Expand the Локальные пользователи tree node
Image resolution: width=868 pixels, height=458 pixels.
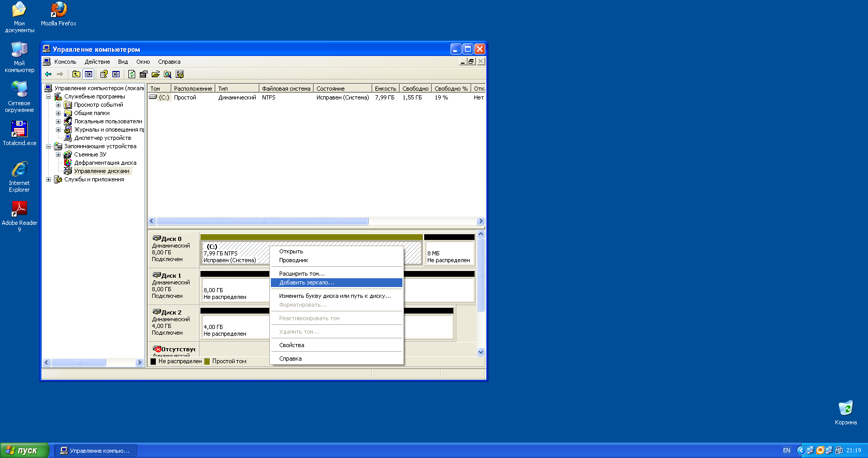coord(58,121)
